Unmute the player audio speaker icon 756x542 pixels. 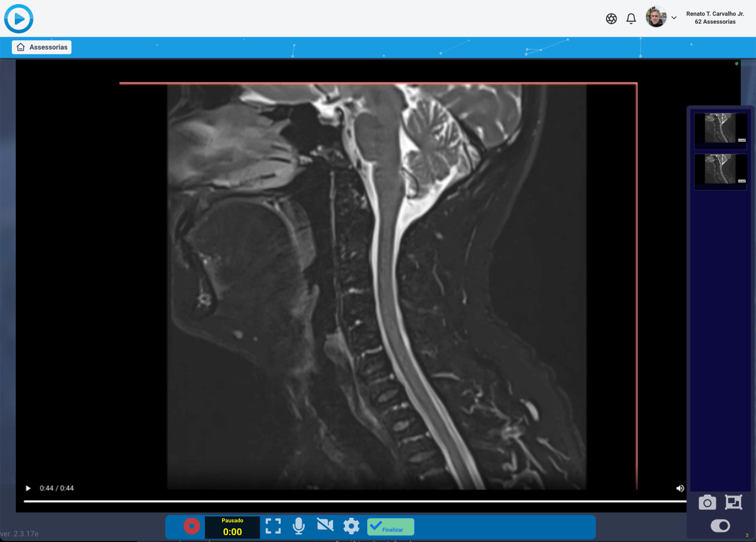point(679,488)
